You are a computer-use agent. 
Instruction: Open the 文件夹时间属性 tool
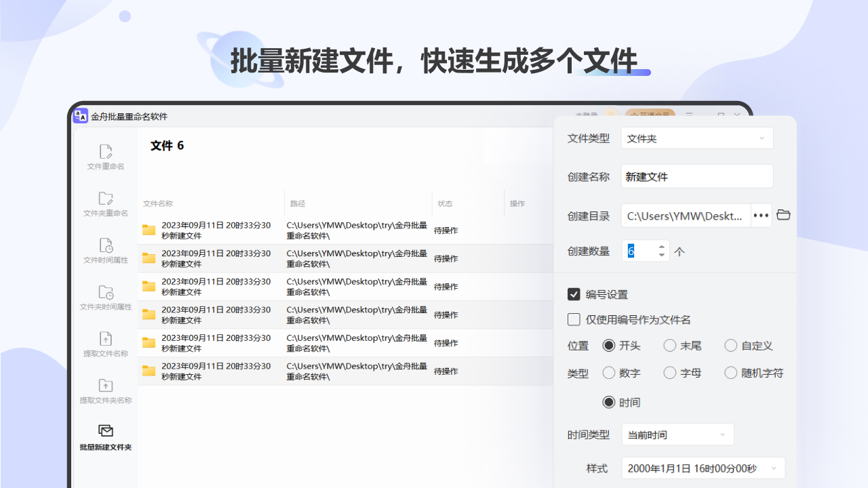(x=105, y=297)
